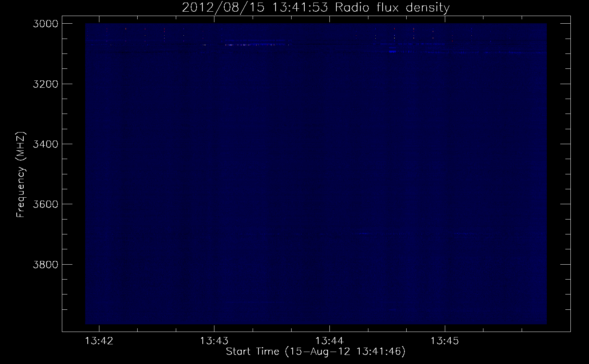Click the 13:44 time tick label
Image resolution: width=589 pixels, height=364 pixels.
pyautogui.click(x=329, y=341)
